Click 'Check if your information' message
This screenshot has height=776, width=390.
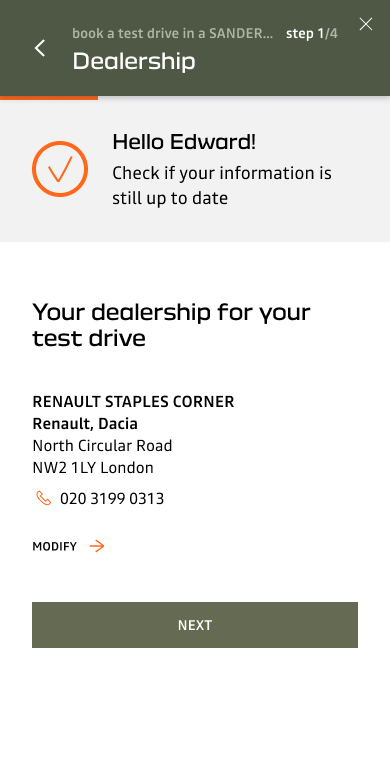[x=222, y=186]
